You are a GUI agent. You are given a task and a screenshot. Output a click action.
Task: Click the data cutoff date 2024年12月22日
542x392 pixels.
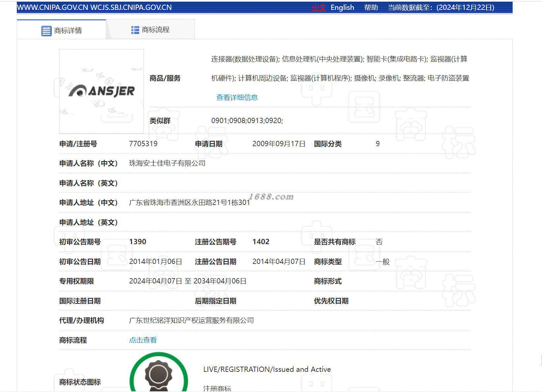(x=465, y=8)
